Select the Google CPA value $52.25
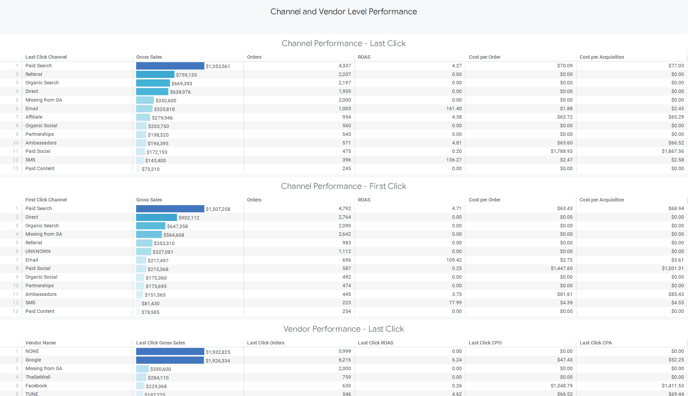688x396 pixels. [676, 360]
